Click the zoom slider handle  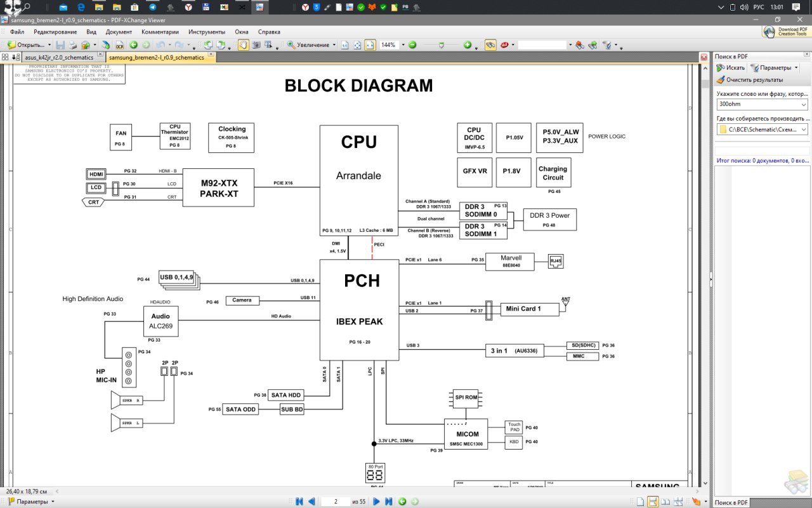coord(442,45)
